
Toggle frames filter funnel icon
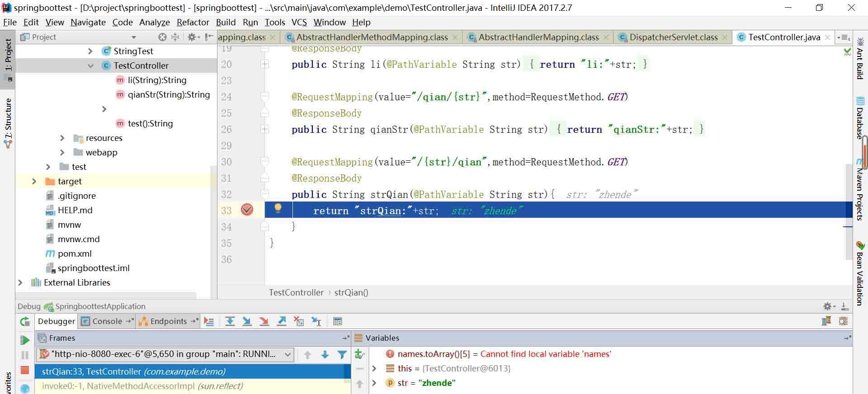pos(342,355)
